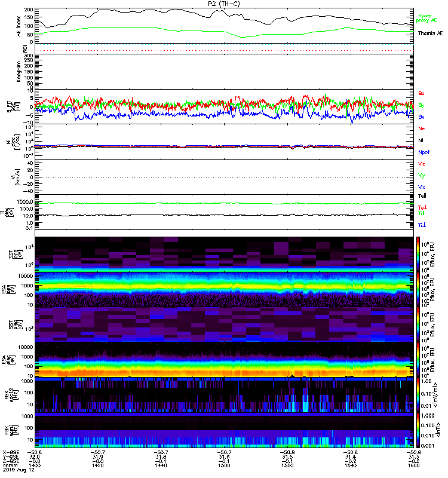448x478 pixels.
Task: Click the Z-GSE row label
Action: [x=11, y=461]
